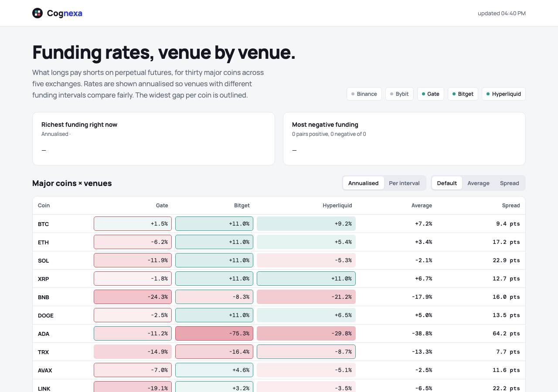Click DOGE Hyperliquid cell +6.5%
The width and height of the screenshot is (558, 392).
(306, 315)
